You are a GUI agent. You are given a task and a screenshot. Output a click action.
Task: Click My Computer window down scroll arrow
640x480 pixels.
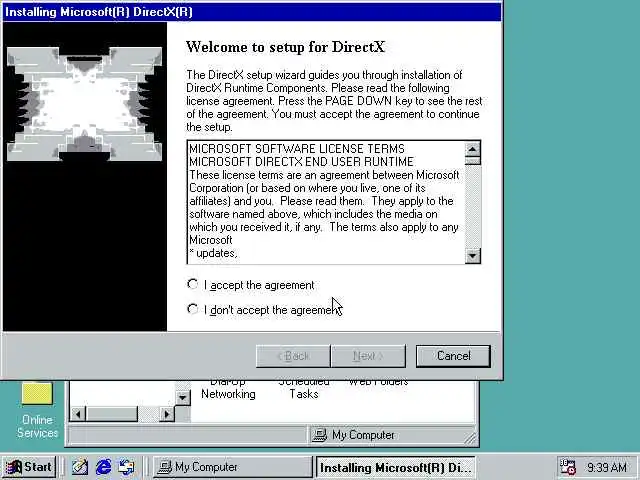pos(182,397)
